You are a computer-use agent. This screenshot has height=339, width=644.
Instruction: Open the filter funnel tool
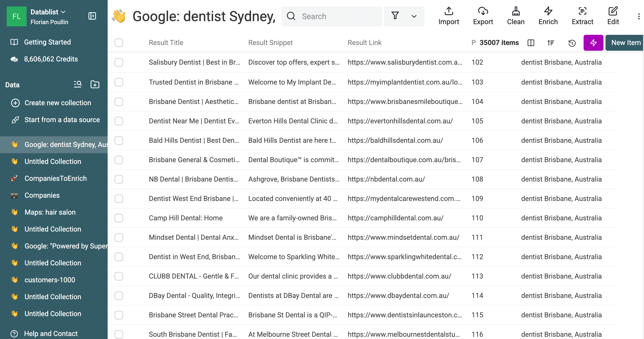395,16
